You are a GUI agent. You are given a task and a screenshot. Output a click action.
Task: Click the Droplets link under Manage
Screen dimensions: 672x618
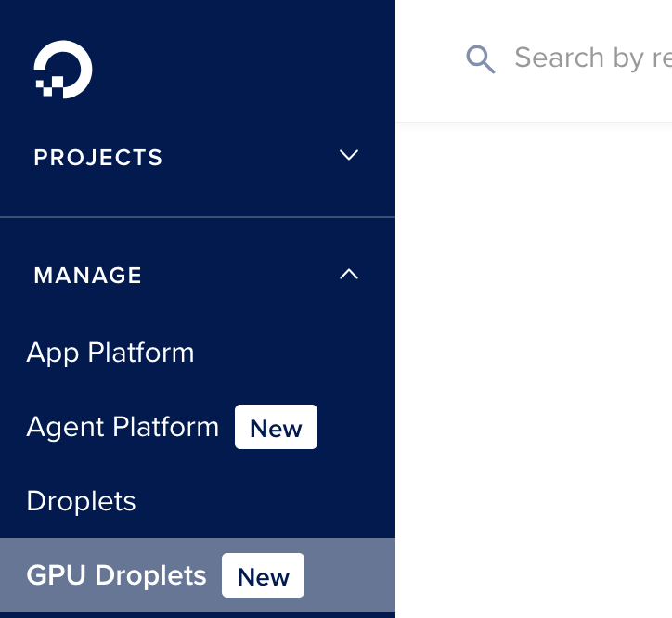[x=81, y=501]
